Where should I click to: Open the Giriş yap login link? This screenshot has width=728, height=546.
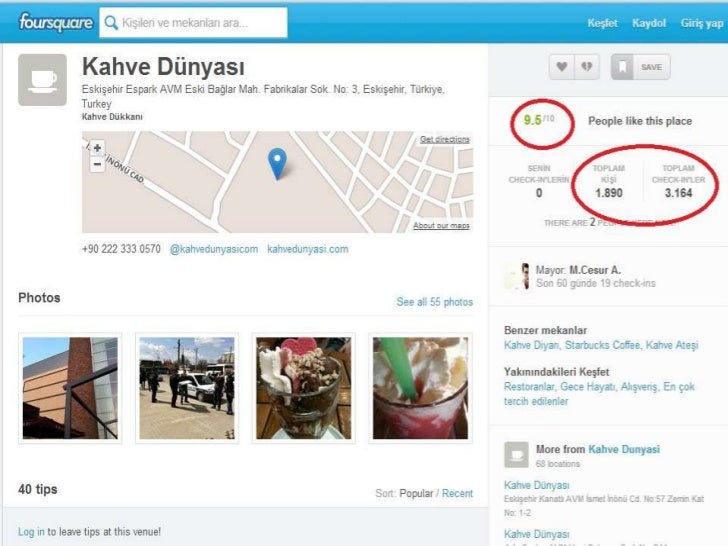click(702, 23)
